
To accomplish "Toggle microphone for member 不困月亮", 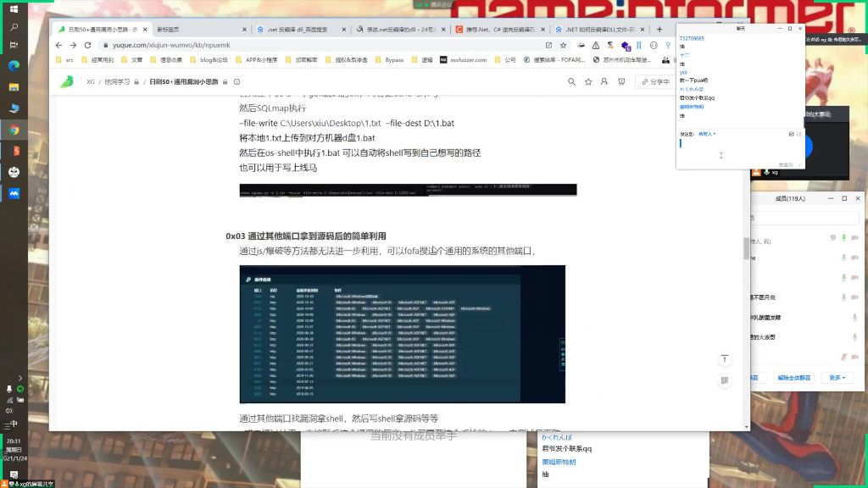I will click(x=843, y=297).
